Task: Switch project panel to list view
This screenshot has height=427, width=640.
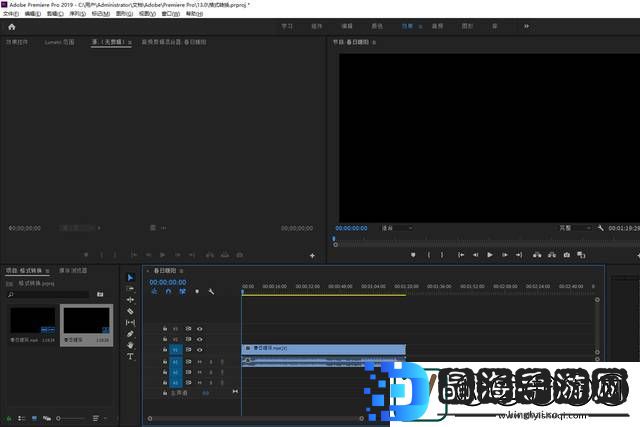Action: pos(21,418)
